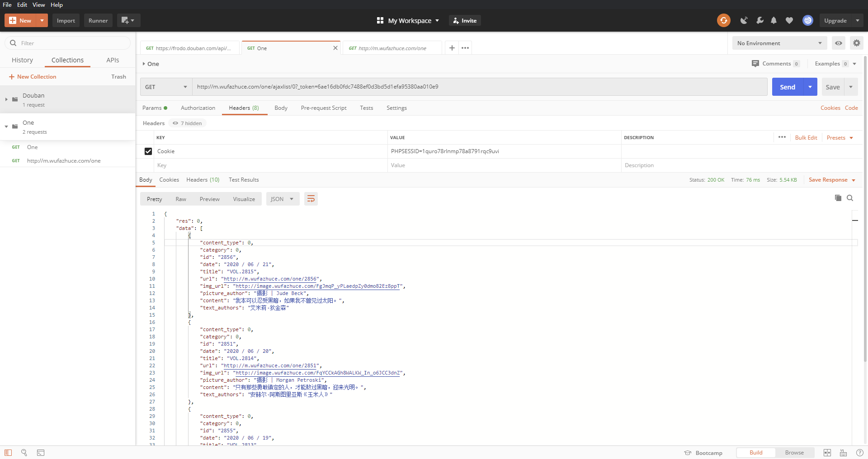Toggle response line wrap icon

tap(311, 199)
